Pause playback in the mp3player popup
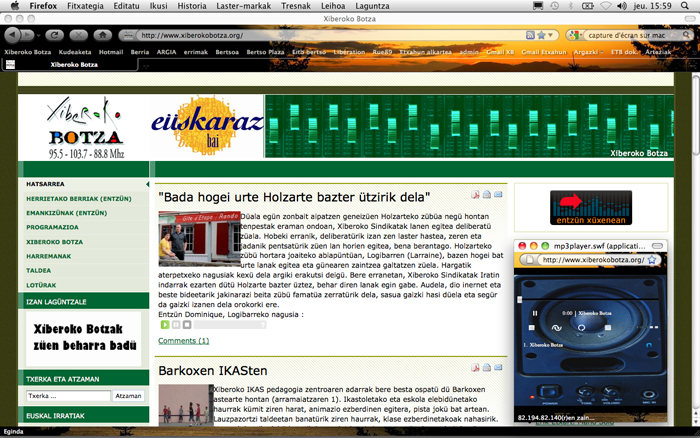 [x=535, y=313]
